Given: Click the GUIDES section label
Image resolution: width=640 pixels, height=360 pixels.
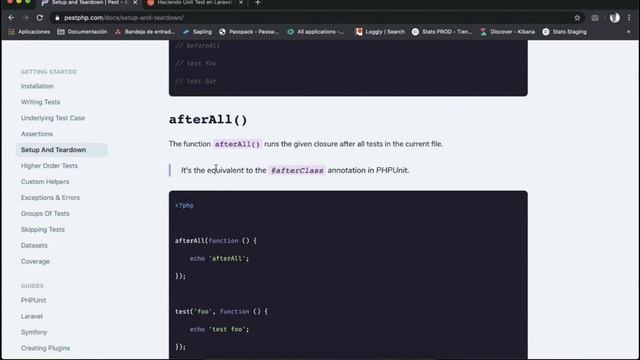Looking at the screenshot, I should [x=32, y=286].
